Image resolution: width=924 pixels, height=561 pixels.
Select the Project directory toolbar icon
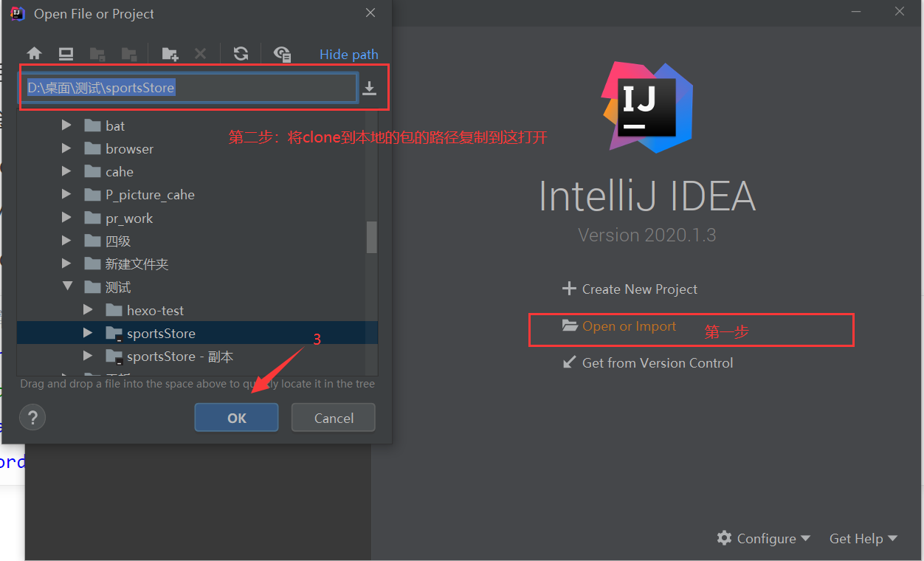pos(97,53)
